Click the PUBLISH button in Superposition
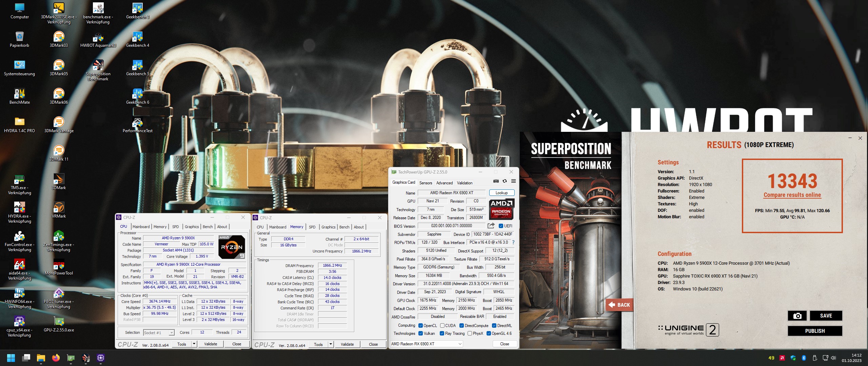868x366 pixels. point(815,331)
